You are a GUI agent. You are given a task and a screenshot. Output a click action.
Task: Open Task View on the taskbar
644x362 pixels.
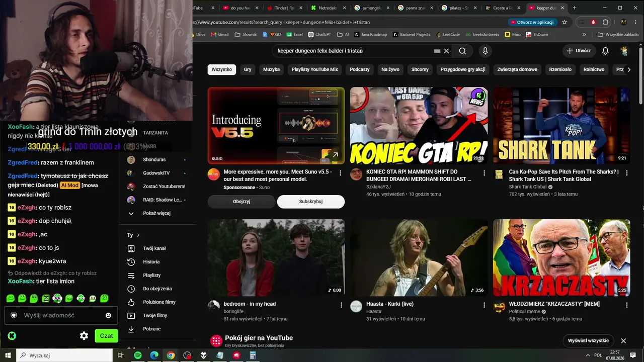point(121,355)
